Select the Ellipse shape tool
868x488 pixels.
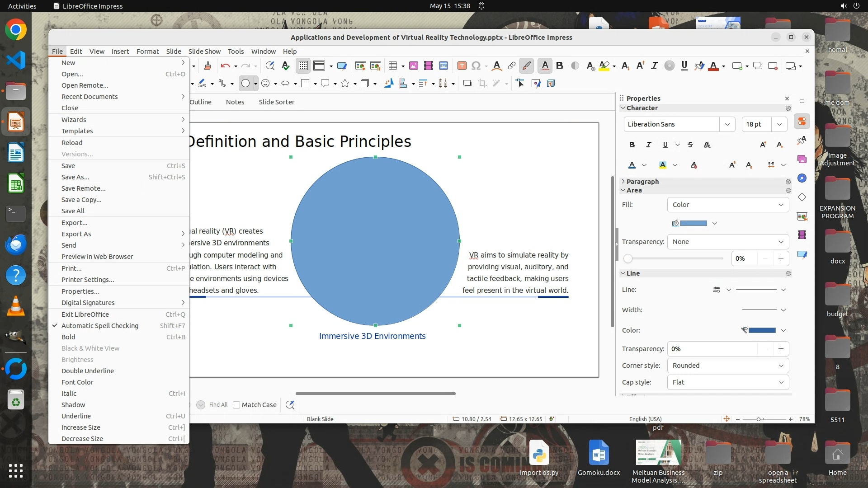(x=245, y=84)
